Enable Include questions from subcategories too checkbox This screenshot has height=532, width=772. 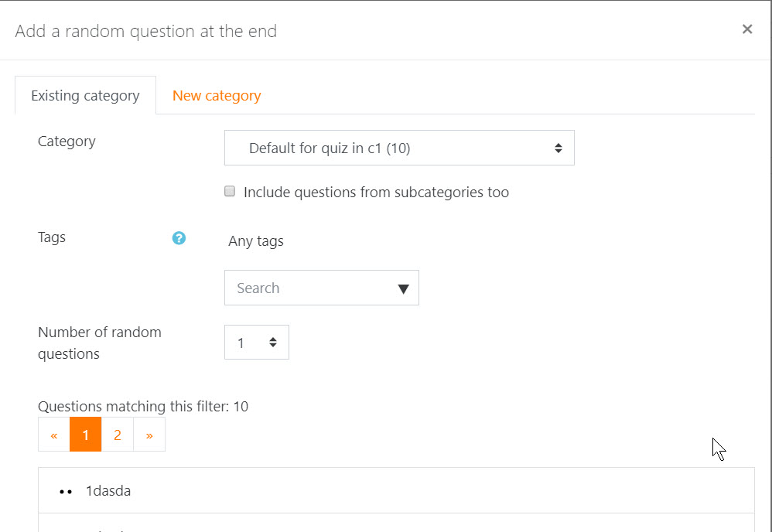[x=230, y=191]
